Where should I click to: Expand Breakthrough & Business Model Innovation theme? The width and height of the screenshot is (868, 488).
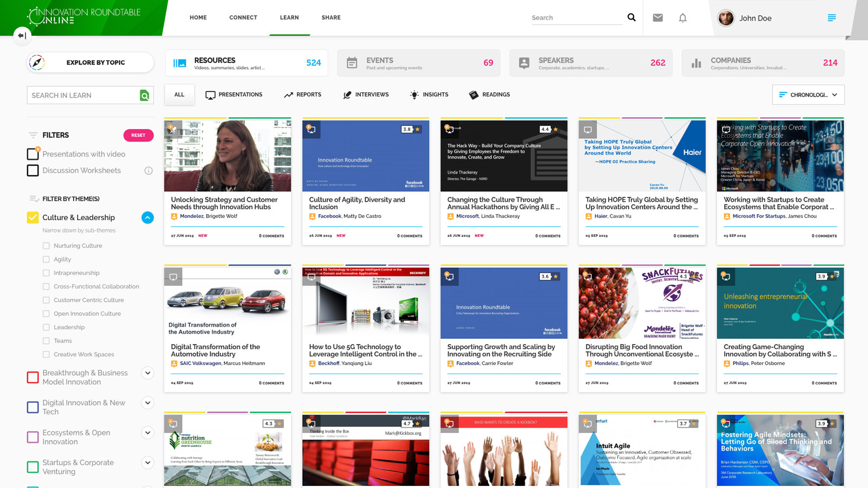click(148, 373)
